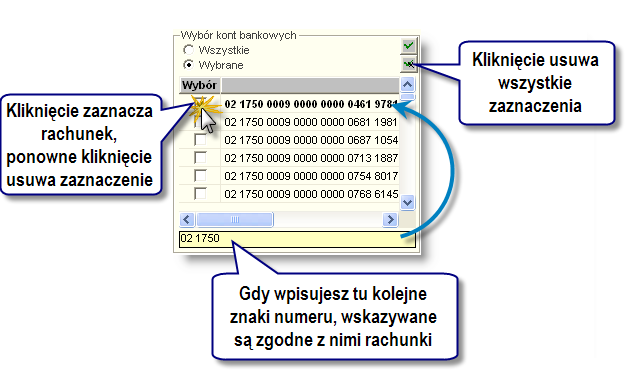Click the list's scroll down arrow

[x=407, y=202]
